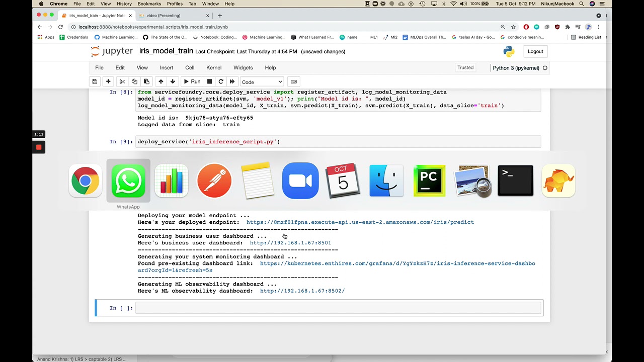Open macOS Spotlight search icon
This screenshot has height=362, width=644.
point(582,4)
